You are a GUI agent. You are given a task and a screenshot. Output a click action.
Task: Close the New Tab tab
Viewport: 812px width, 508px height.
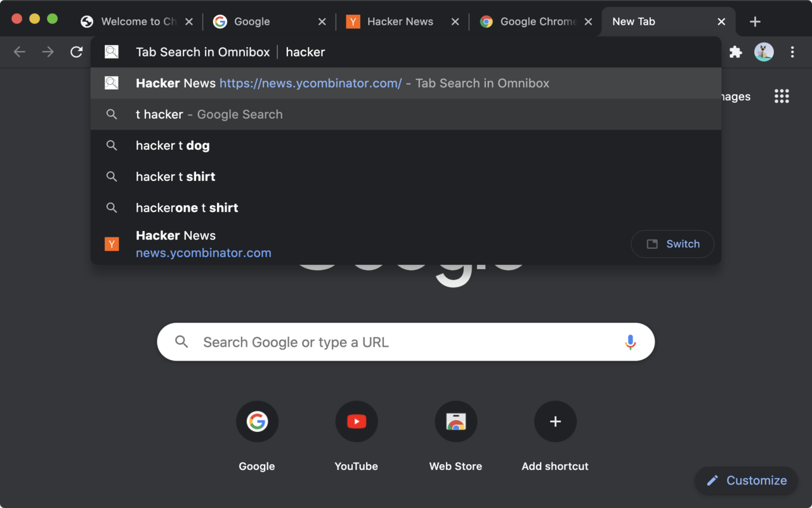click(721, 22)
